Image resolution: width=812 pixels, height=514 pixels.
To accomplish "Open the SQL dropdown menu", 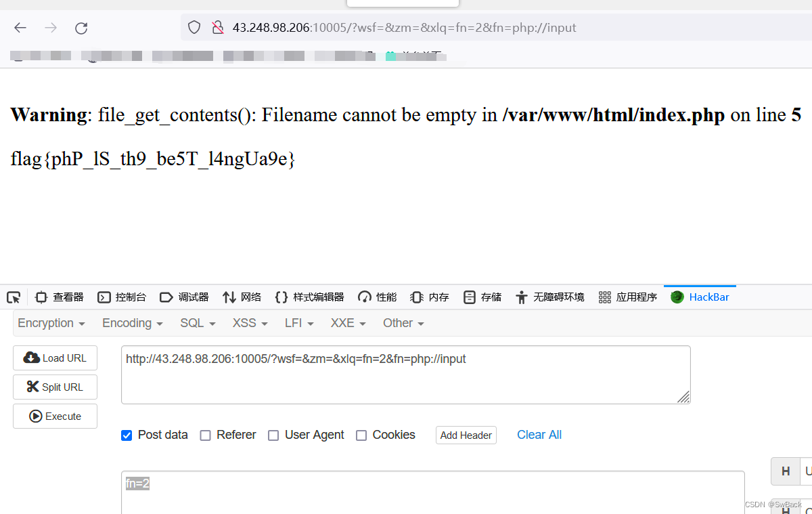I will coord(198,323).
